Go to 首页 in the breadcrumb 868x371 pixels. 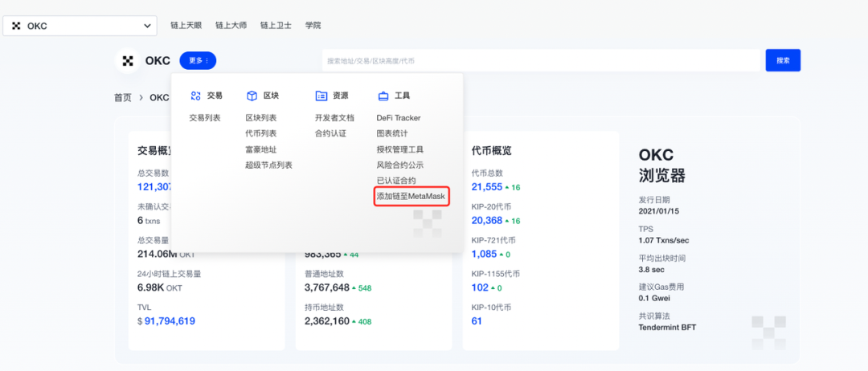pyautogui.click(x=123, y=97)
